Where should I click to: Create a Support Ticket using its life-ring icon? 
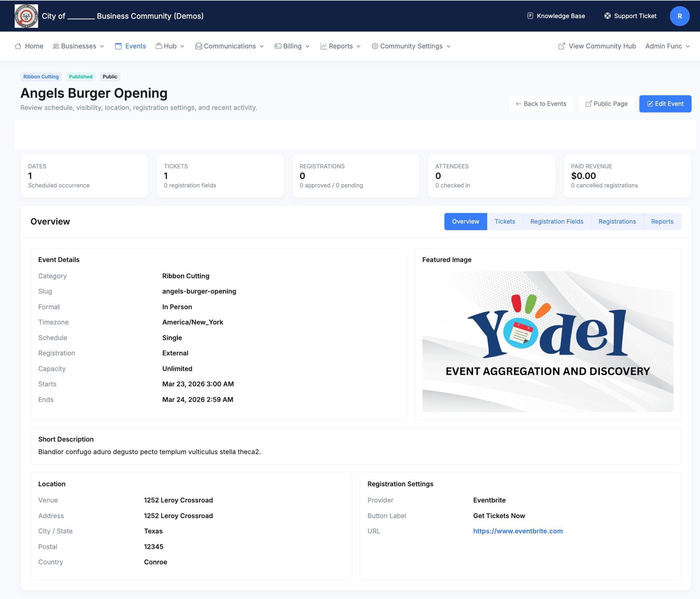point(607,16)
